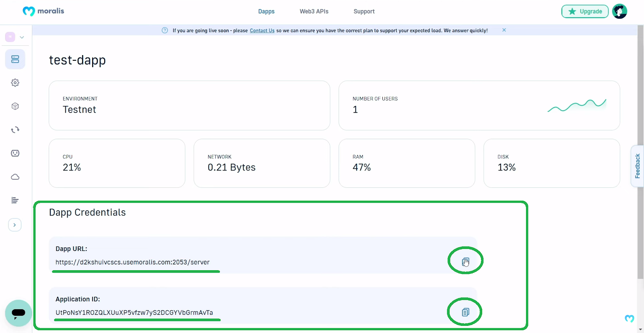Expand the sidebar with the arrow button
644x333 pixels.
pos(15,225)
